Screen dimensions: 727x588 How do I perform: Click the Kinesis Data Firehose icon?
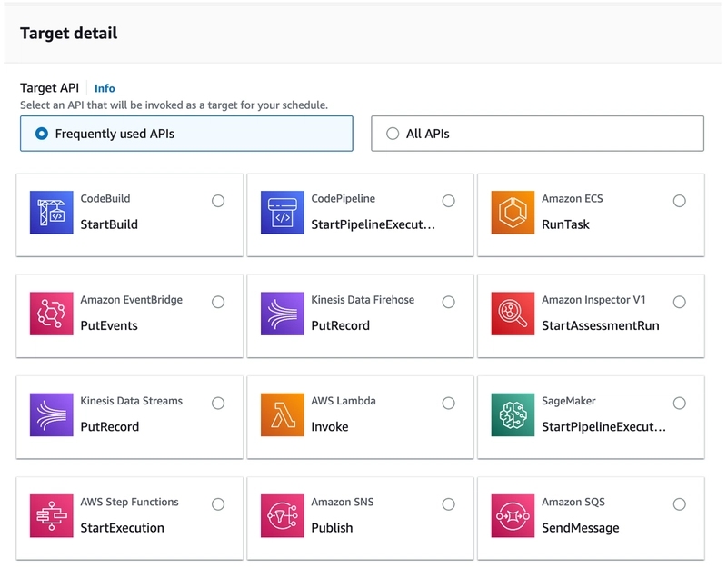click(x=283, y=314)
